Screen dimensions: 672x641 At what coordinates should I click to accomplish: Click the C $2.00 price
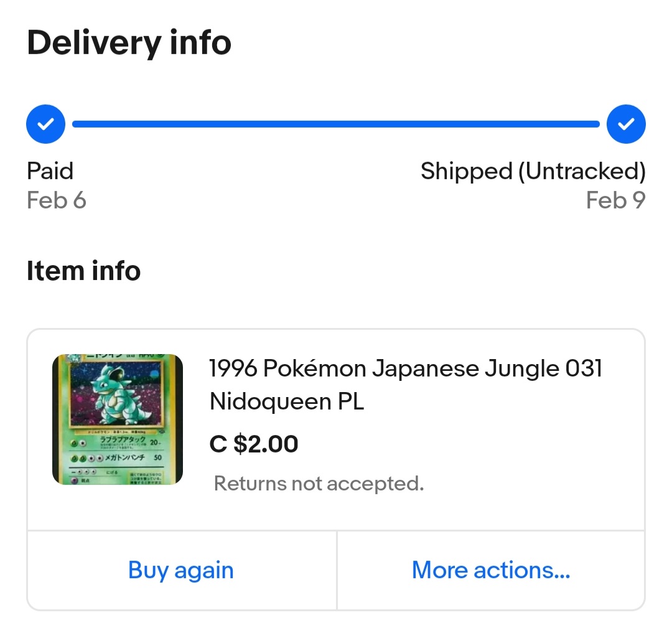(254, 444)
